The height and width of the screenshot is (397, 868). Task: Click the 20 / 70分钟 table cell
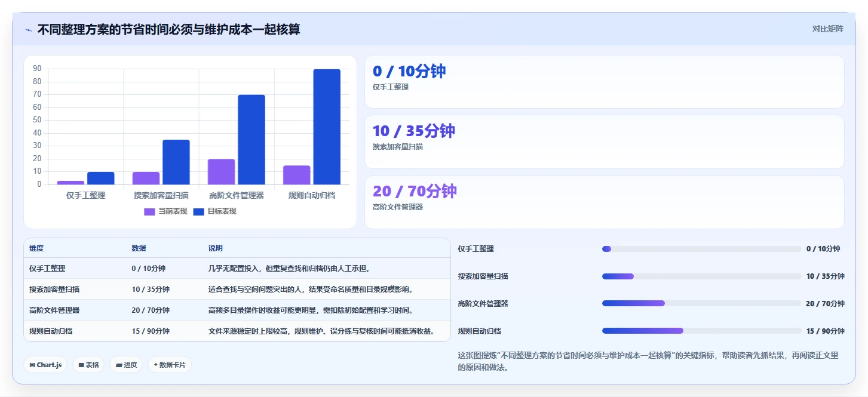151,310
